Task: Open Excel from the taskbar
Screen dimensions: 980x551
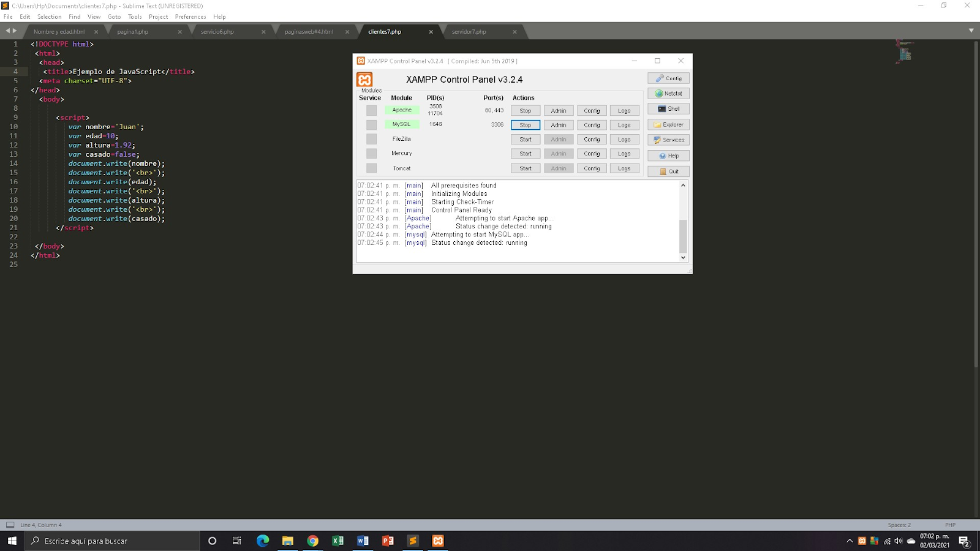Action: point(338,541)
